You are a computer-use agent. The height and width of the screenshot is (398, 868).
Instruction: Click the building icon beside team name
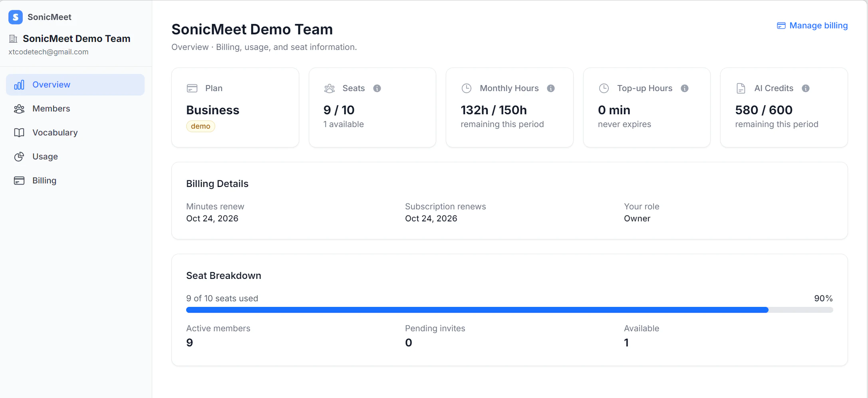pyautogui.click(x=13, y=39)
